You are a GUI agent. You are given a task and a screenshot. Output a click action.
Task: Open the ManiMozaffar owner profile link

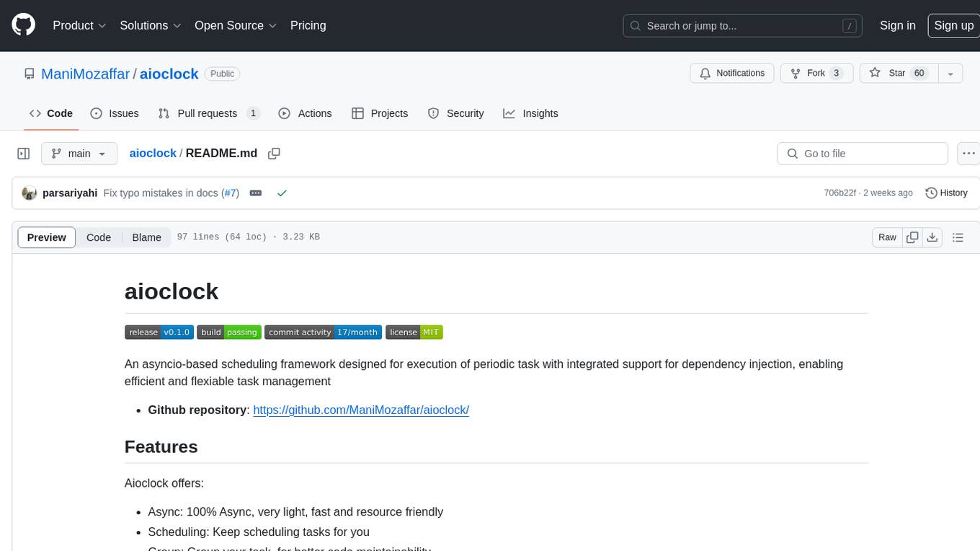coord(86,74)
